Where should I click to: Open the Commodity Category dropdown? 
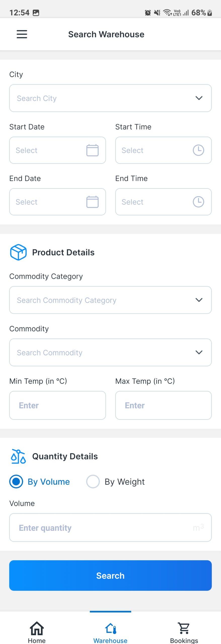110,300
